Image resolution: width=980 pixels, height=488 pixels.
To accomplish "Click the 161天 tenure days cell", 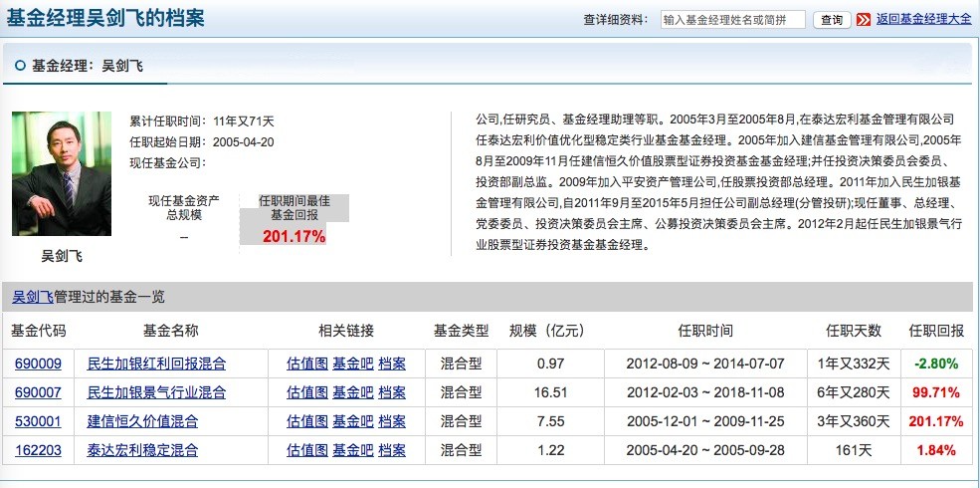I will [x=853, y=450].
